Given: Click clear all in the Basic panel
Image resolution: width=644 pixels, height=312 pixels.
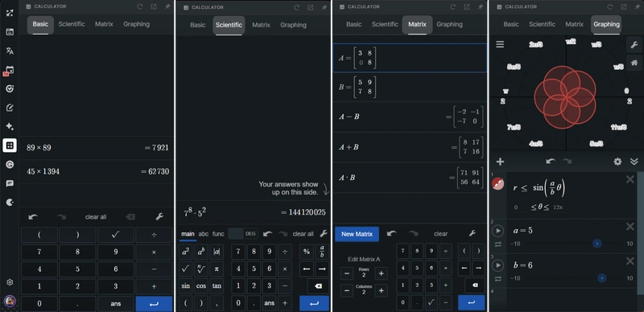Looking at the screenshot, I should pos(96,217).
